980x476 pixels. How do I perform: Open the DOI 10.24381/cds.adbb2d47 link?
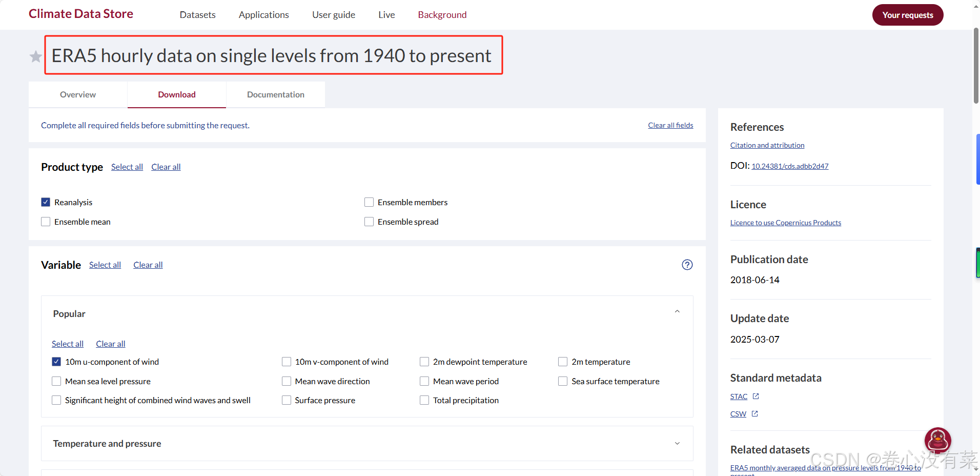coord(790,166)
